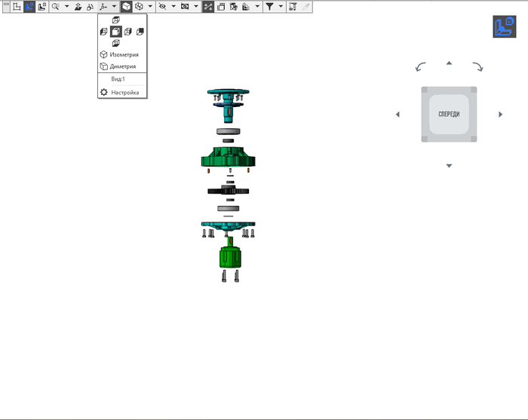Screen dimensions: 528x420
Task: Select the Вид:1 saved view entry
Action: (x=122, y=79)
